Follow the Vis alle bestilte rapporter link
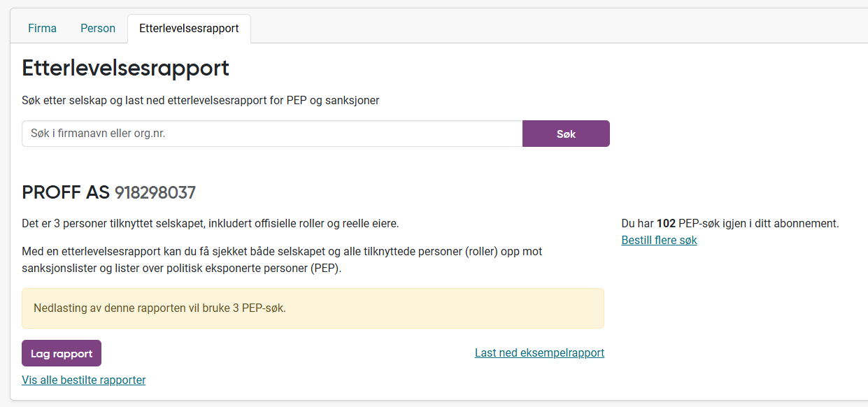The image size is (868, 407). (84, 380)
